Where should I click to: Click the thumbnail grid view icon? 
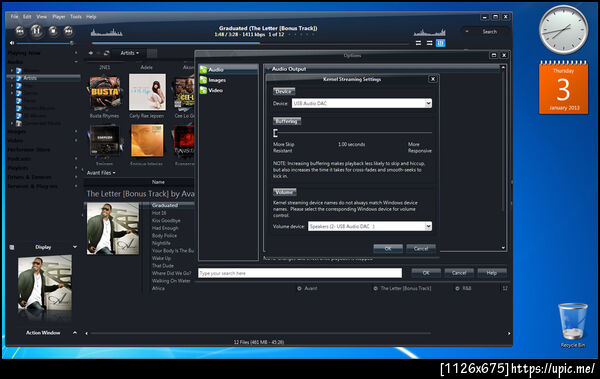pyautogui.click(x=152, y=53)
